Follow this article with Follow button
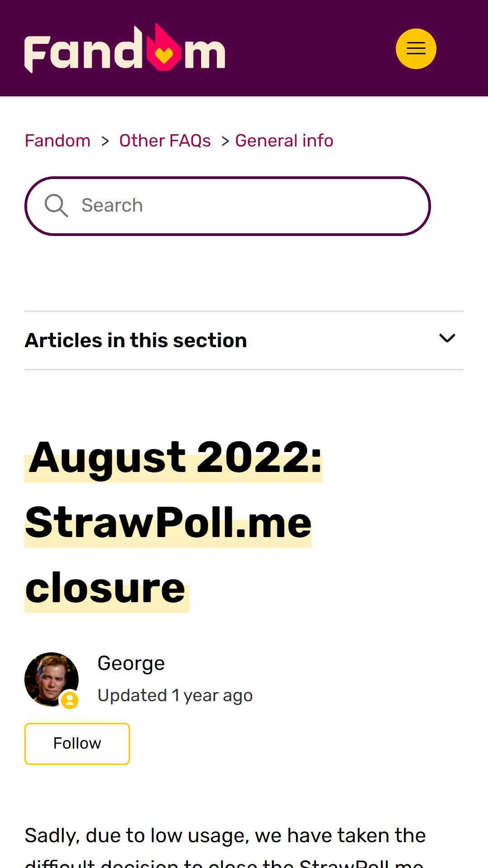This screenshot has height=868, width=488. click(77, 744)
